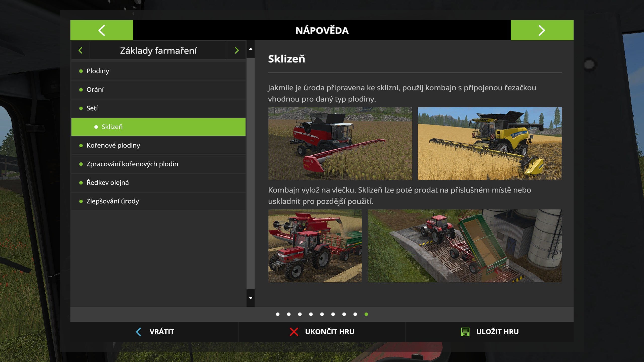The height and width of the screenshot is (362, 644).
Task: Click the paragraph starting with Jakmile je úroda
Action: [402, 93]
